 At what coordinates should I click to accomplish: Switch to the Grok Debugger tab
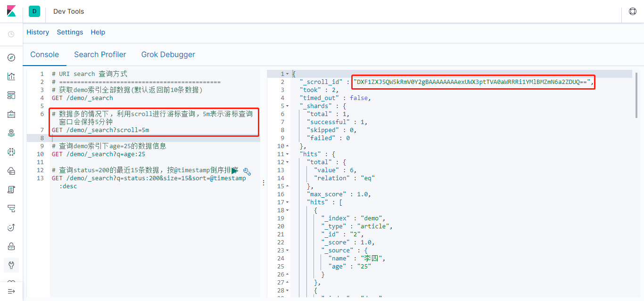tap(168, 54)
